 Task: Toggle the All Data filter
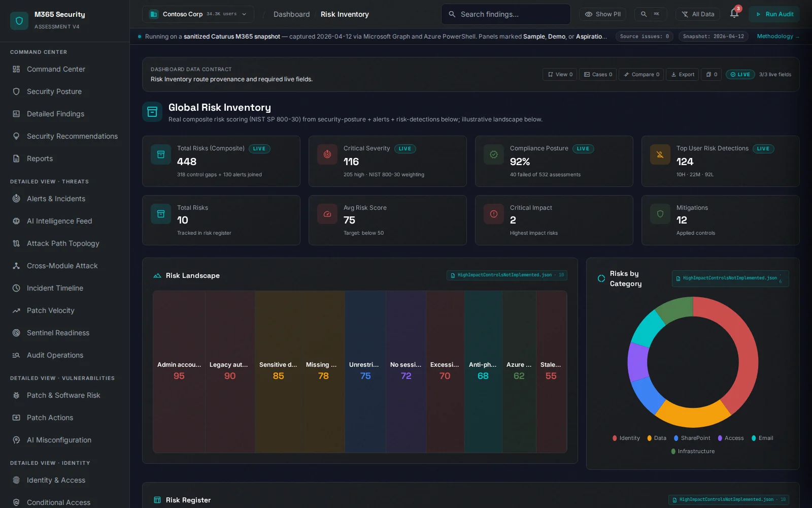point(698,14)
